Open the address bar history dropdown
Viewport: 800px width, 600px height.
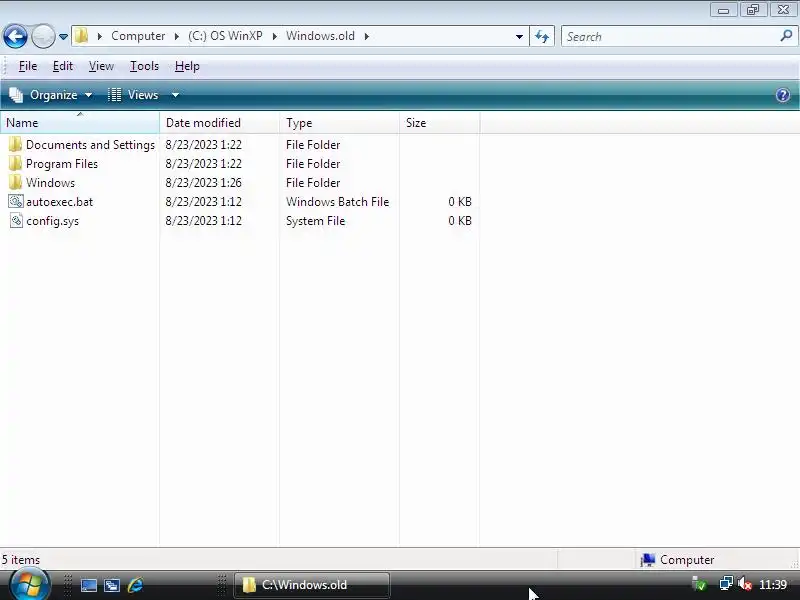pos(519,37)
